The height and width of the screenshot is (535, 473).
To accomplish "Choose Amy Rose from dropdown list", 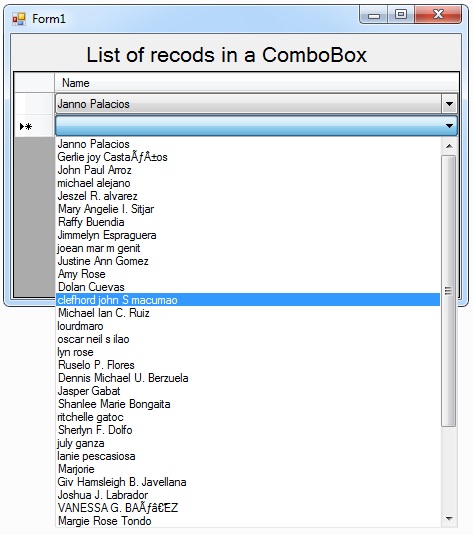I will (248, 274).
